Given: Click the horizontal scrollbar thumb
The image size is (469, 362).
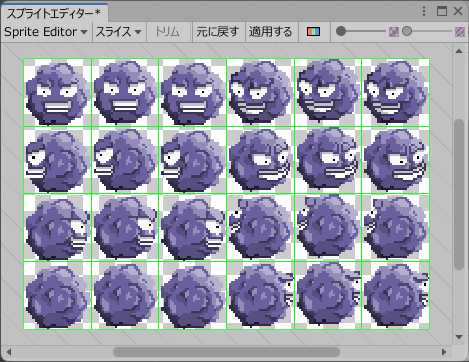Looking at the screenshot, I should point(226,352).
